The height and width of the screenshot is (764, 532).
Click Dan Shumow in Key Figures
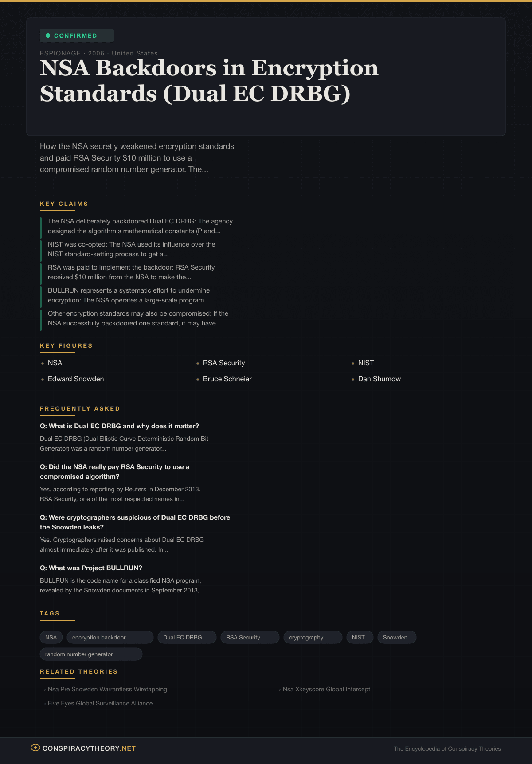[x=379, y=379]
